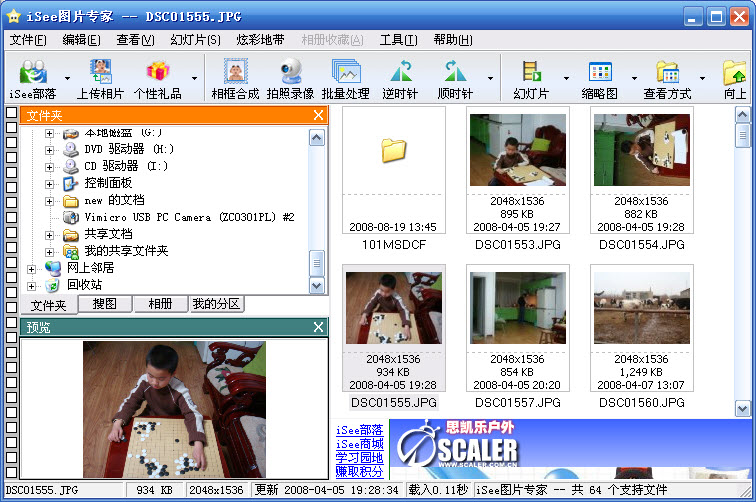Click the iSee商城 link
The width and height of the screenshot is (756, 502).
click(359, 444)
